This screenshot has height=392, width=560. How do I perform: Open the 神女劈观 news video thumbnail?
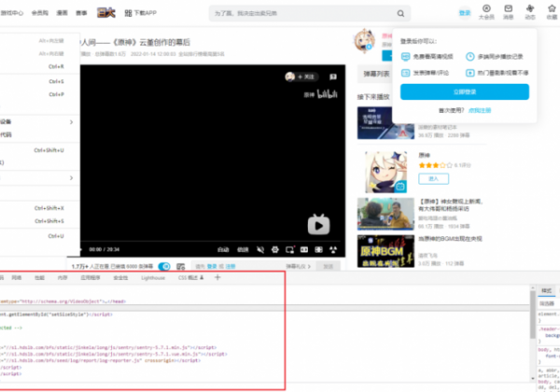(x=385, y=214)
